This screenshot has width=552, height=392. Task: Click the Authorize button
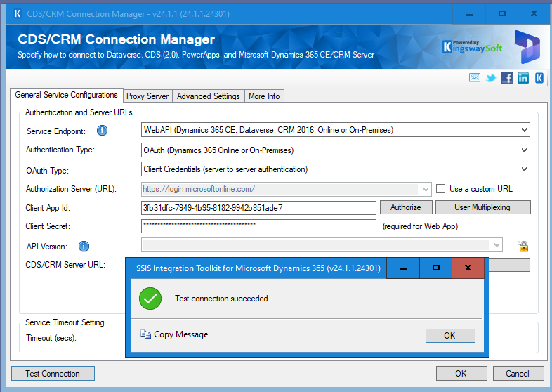pyautogui.click(x=405, y=207)
